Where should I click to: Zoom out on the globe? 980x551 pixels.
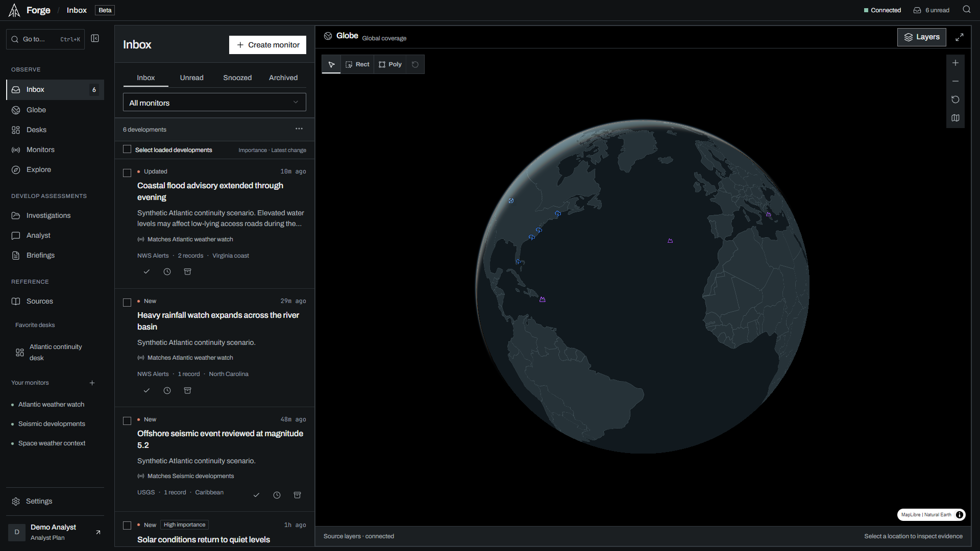click(955, 82)
